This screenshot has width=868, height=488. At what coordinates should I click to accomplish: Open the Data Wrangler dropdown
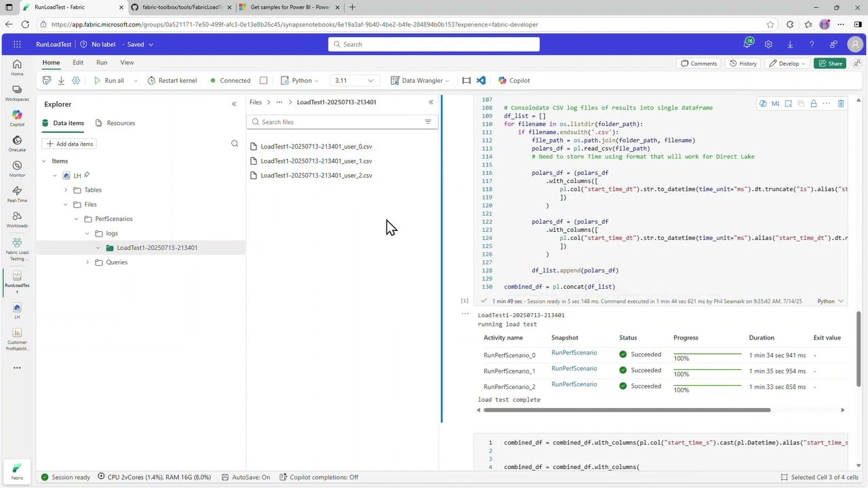click(x=420, y=80)
